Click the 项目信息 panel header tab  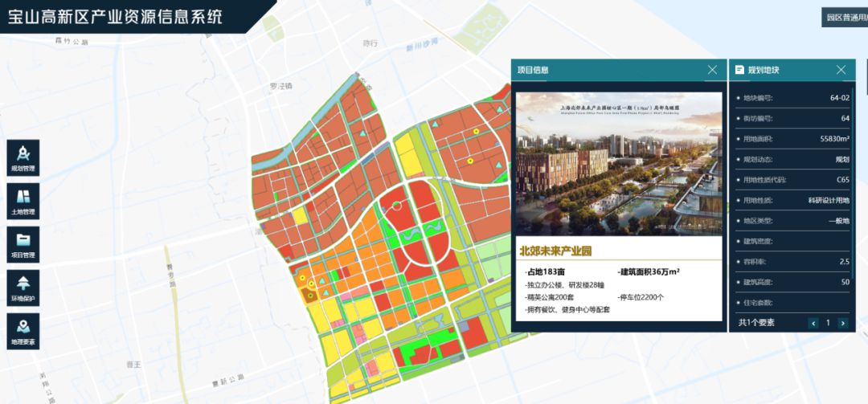pos(533,71)
